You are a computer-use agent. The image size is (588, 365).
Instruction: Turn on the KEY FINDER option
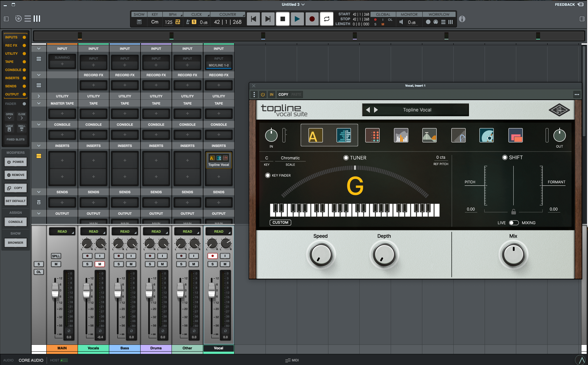(268, 175)
